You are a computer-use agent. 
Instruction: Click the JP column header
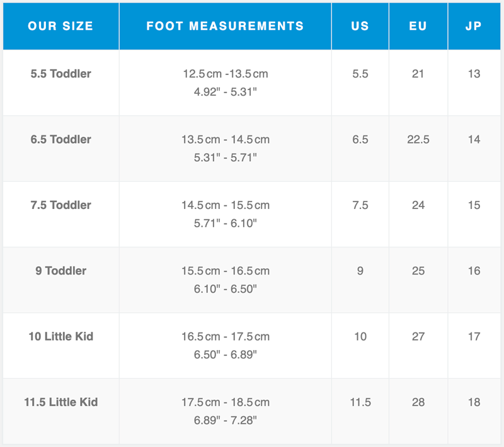474,26
